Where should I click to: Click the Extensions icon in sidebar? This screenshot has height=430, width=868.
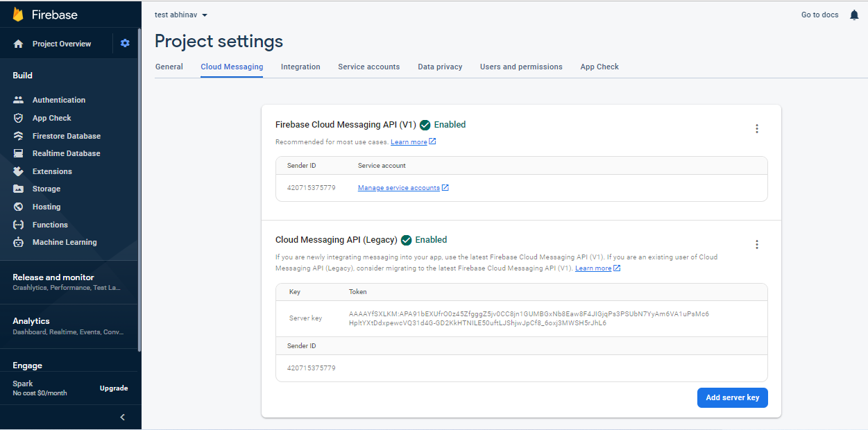[x=19, y=171]
